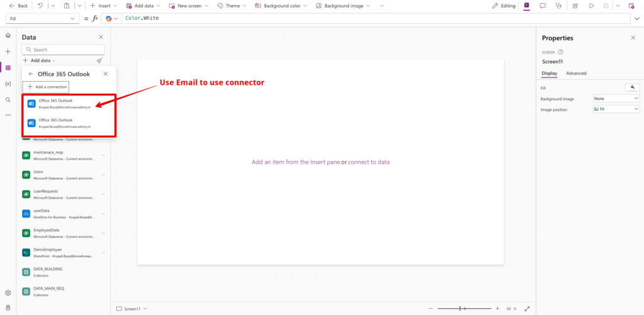Close the Office 365 Outlook flyout
The height and width of the screenshot is (315, 644).
pyautogui.click(x=106, y=74)
